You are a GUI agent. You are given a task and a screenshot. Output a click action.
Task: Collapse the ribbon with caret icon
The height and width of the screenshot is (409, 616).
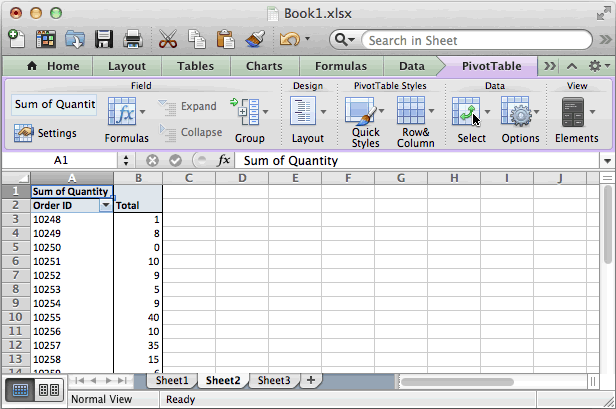click(x=572, y=66)
